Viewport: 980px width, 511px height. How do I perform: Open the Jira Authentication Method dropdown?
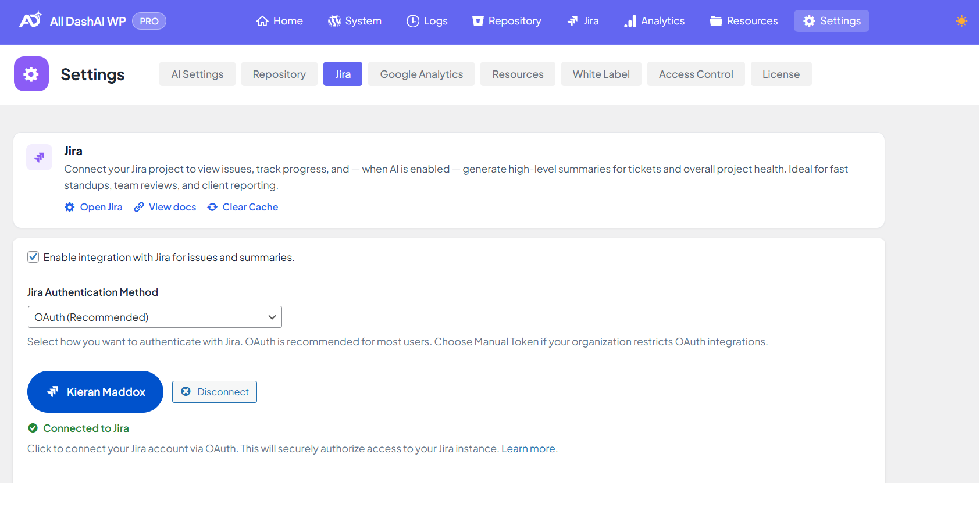[x=155, y=317]
